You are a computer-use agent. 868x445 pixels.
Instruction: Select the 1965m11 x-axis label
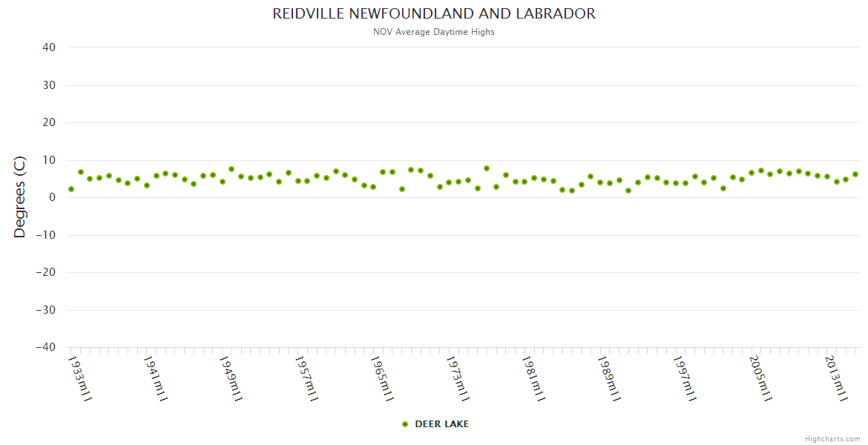coord(383,379)
